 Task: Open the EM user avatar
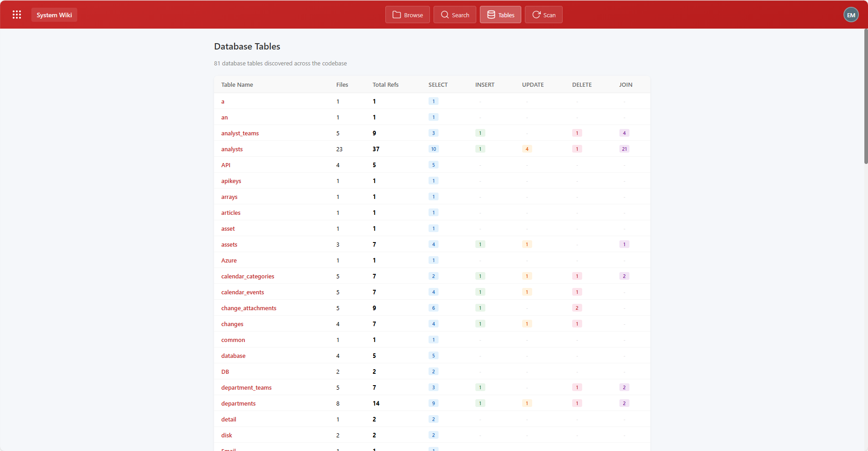pyautogui.click(x=851, y=15)
